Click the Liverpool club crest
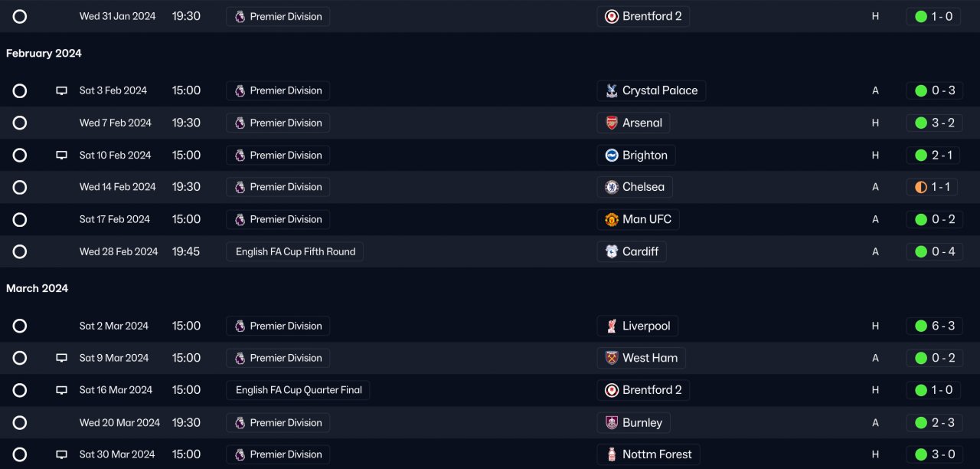Image resolution: width=980 pixels, height=469 pixels. click(611, 326)
